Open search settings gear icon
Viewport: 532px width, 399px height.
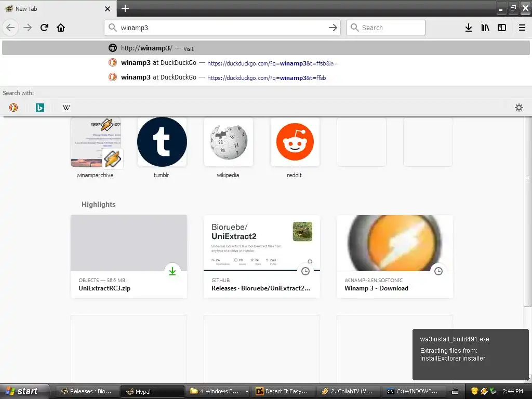[519, 108]
